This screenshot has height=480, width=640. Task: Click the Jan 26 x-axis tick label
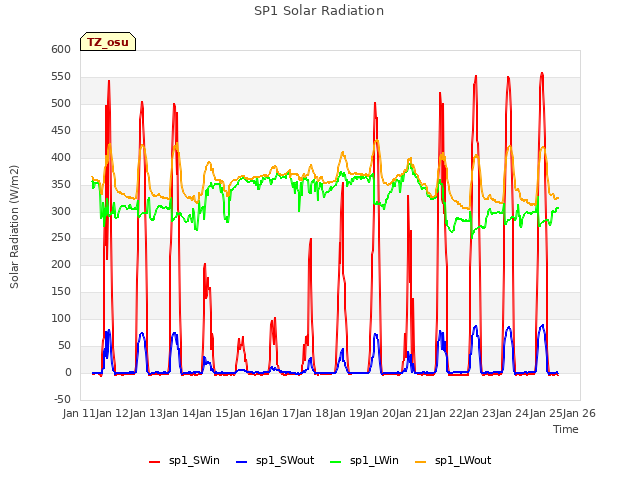click(x=579, y=413)
